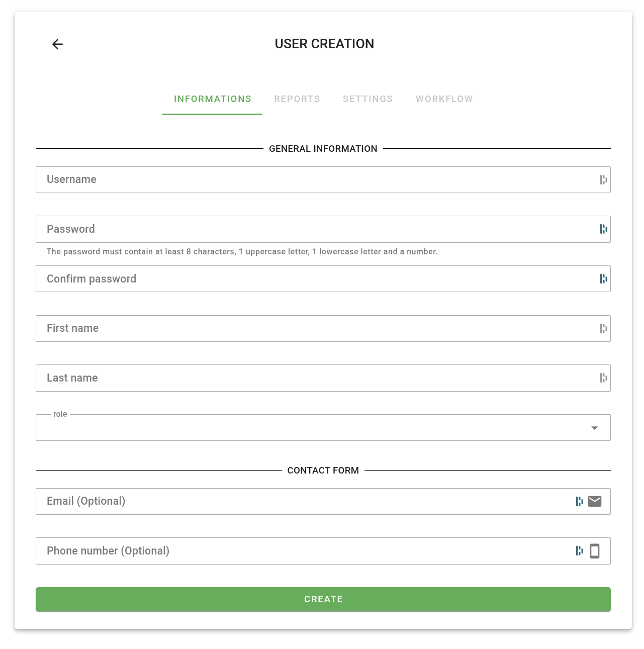Viewport: 644px width, 649px height.
Task: Click the password manager icon in Last name field
Action: tap(603, 378)
